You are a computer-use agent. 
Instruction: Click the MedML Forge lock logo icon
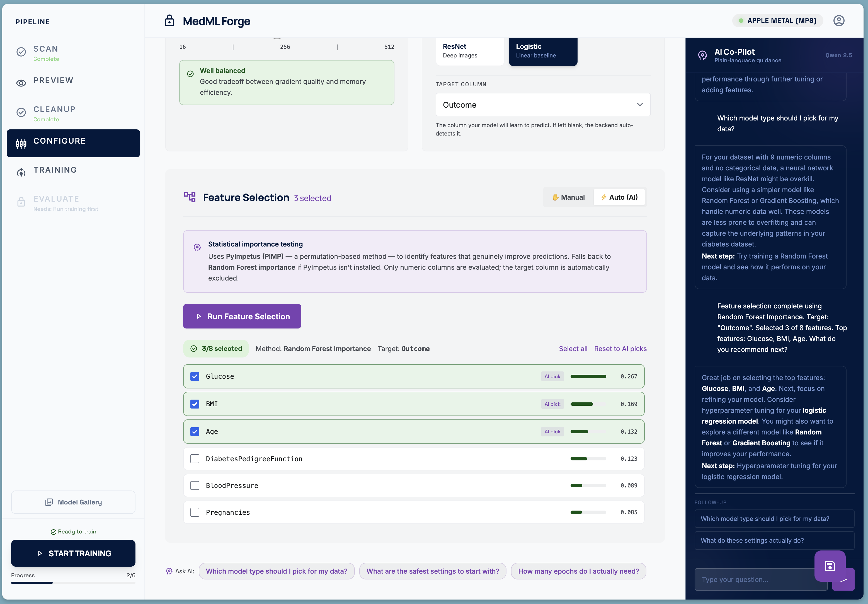click(169, 21)
